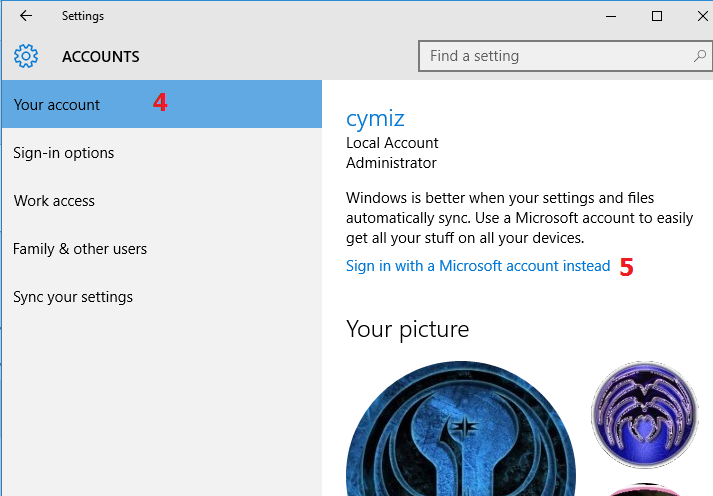Open Your account section
The width and height of the screenshot is (713, 496).
(x=57, y=104)
